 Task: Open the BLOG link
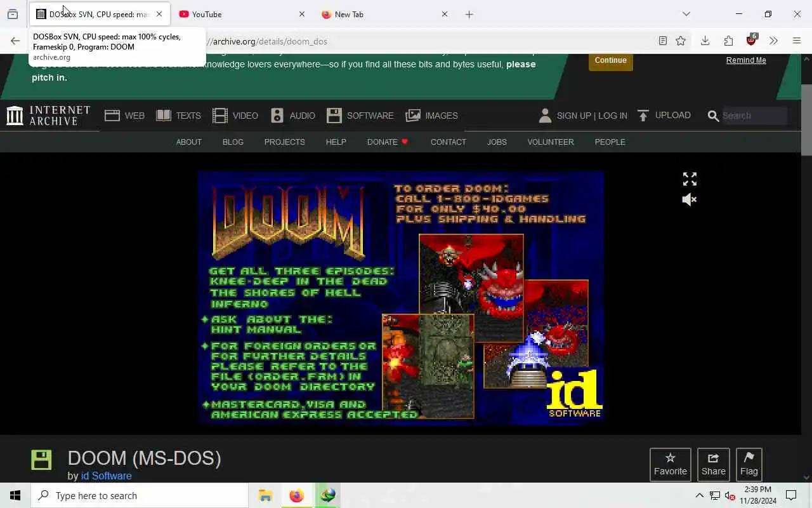click(x=233, y=142)
